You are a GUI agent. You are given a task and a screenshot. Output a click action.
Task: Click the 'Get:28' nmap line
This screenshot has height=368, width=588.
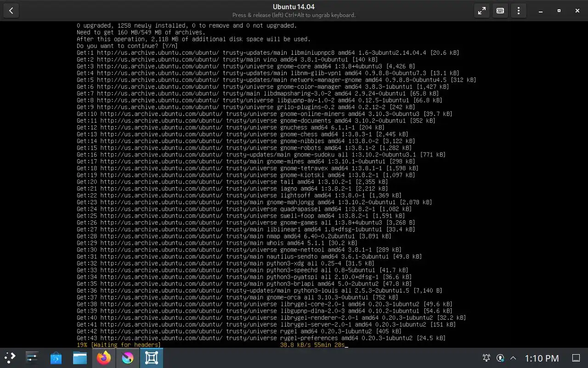click(234, 236)
